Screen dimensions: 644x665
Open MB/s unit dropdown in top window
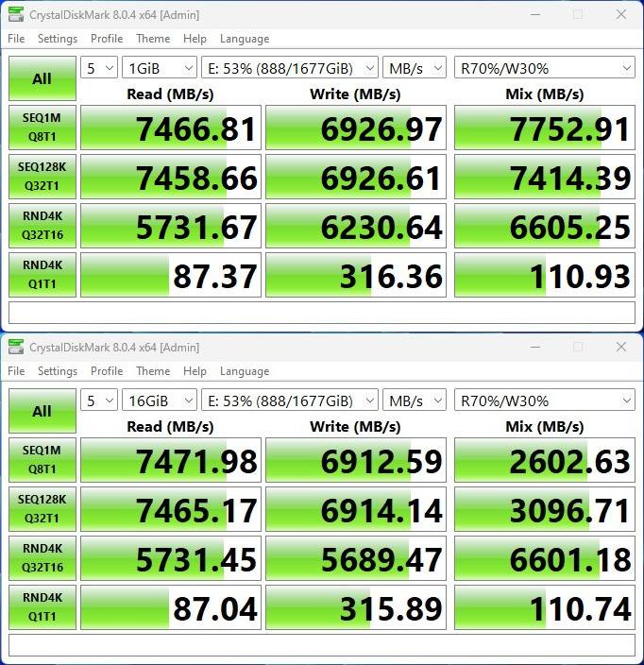pos(415,68)
